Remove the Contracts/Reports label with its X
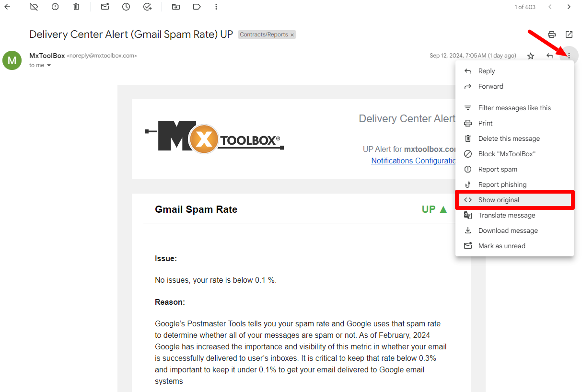The height and width of the screenshot is (392, 582). point(292,35)
